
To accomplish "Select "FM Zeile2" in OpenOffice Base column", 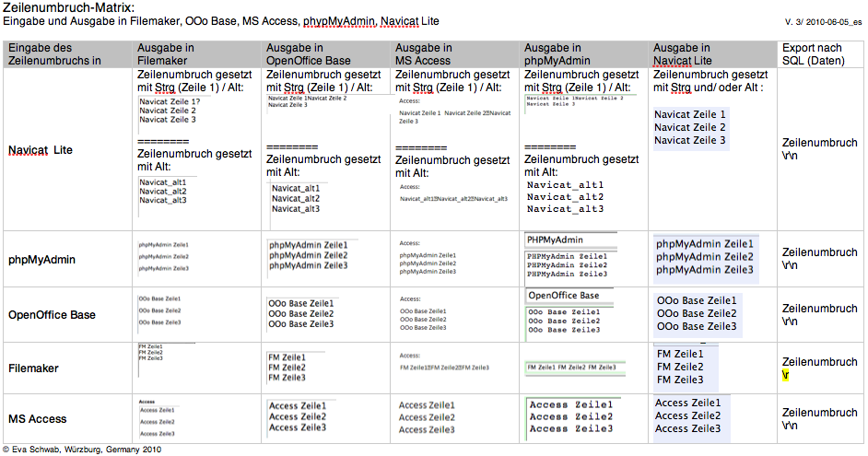I will (287, 368).
